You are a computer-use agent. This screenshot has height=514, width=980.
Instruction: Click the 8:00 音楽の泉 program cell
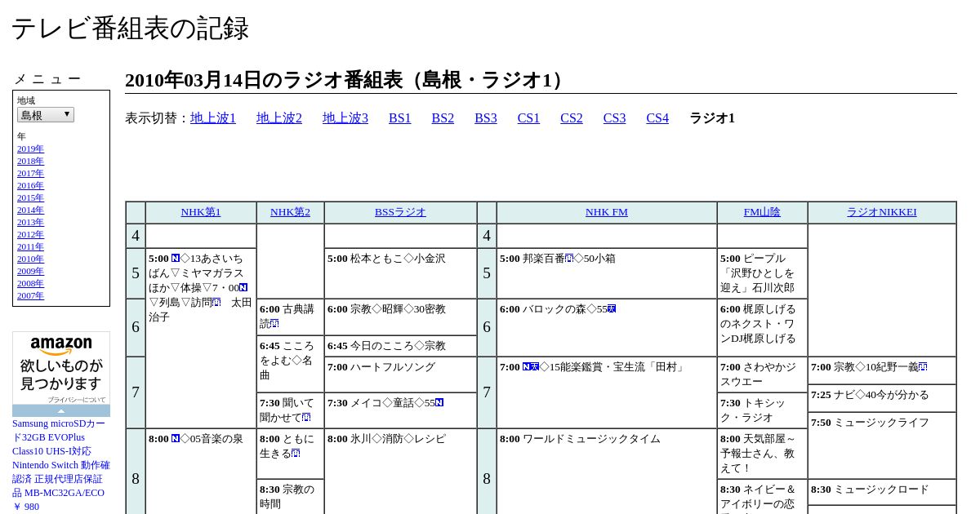point(201,471)
